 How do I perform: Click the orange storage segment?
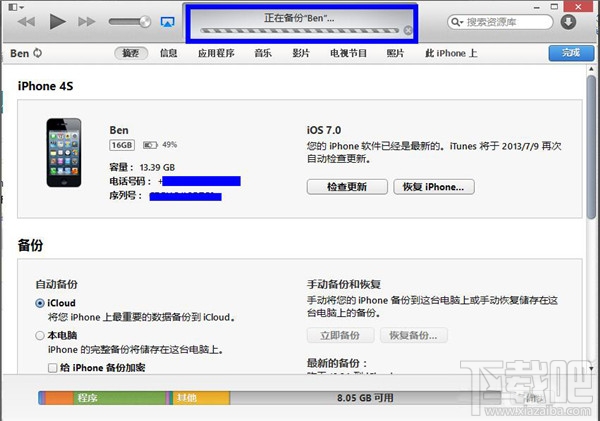tap(59, 398)
